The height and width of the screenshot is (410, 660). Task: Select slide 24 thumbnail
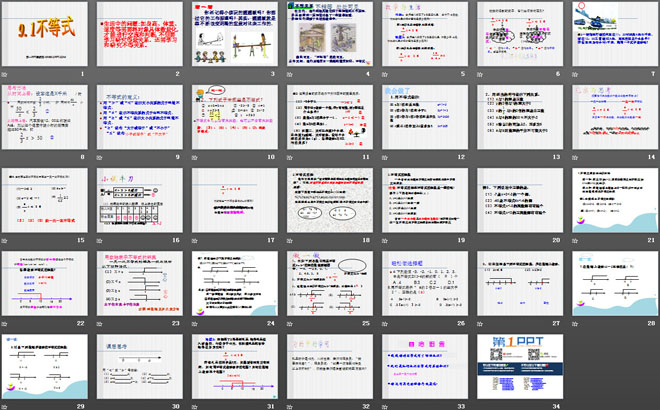(x=235, y=284)
